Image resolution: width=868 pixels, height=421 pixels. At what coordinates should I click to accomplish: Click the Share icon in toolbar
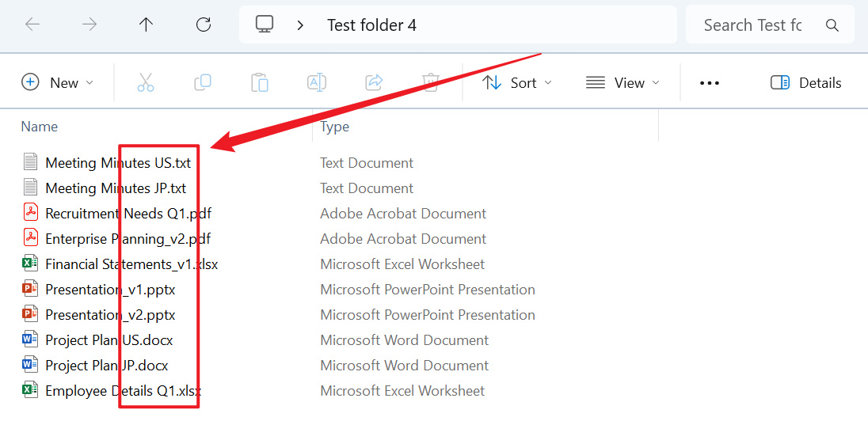374,82
